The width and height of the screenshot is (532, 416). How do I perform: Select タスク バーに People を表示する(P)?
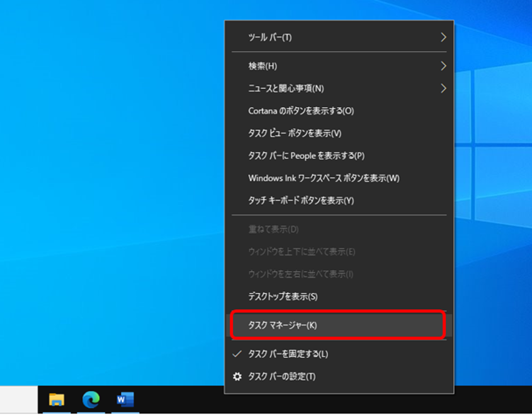coord(339,156)
